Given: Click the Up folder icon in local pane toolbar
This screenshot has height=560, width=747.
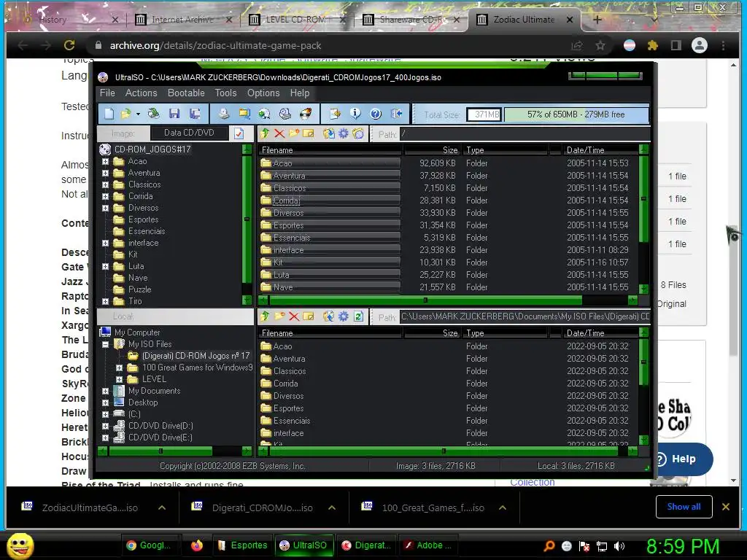Looking at the screenshot, I should (266, 316).
